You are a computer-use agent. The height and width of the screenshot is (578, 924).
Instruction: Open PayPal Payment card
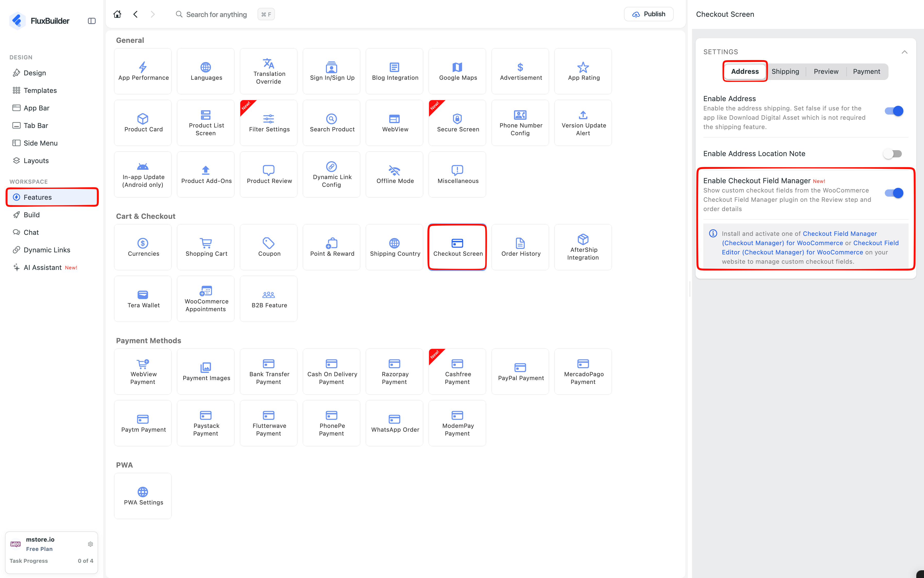(520, 371)
